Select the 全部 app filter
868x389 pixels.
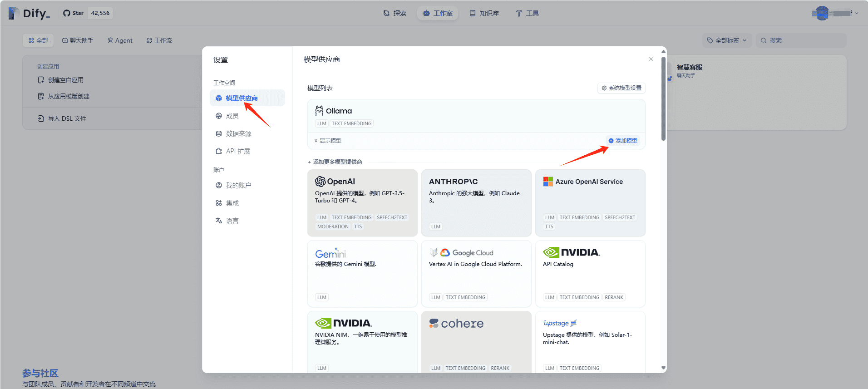[x=38, y=40]
